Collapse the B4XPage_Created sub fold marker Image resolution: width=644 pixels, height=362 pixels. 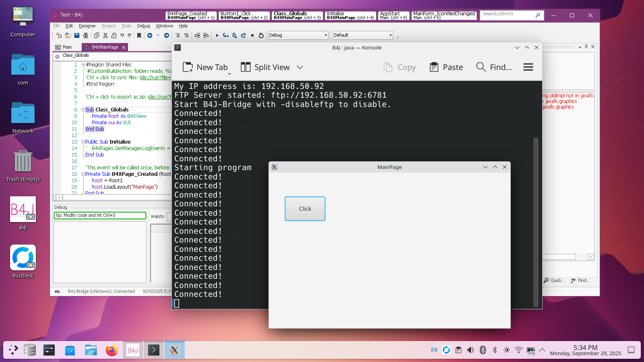pyautogui.click(x=83, y=174)
